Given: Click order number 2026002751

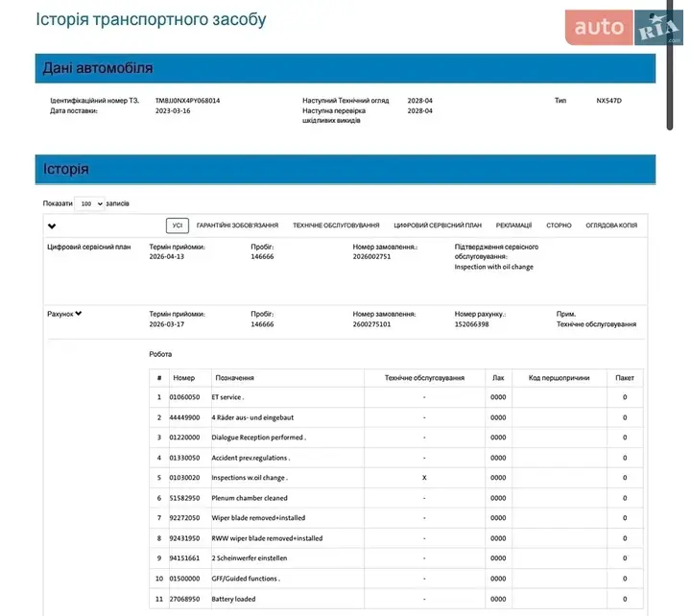Looking at the screenshot, I should tap(371, 256).
